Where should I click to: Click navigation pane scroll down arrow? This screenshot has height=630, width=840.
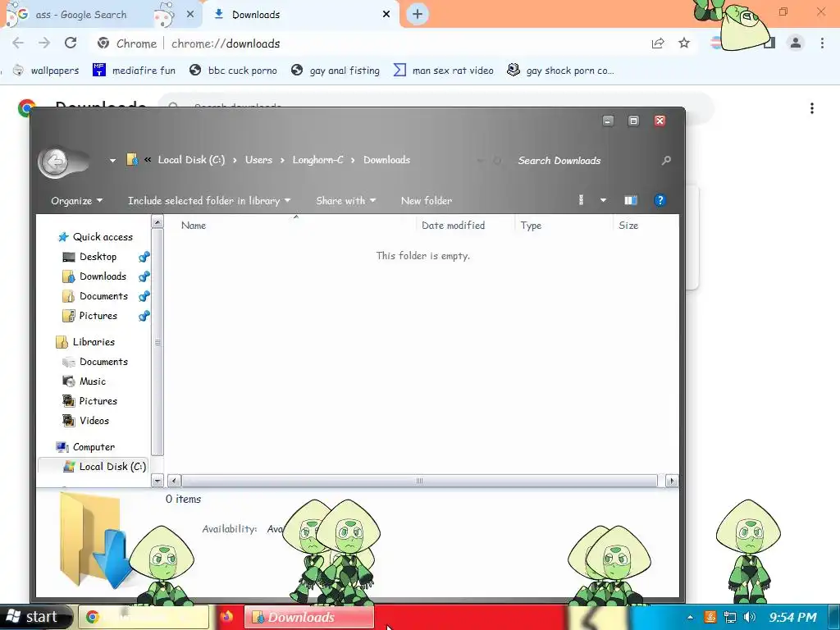coord(157,481)
